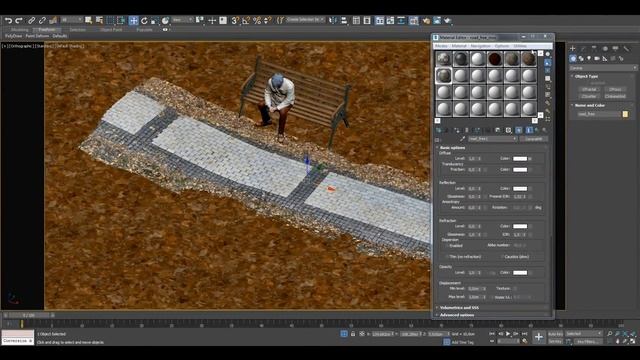Click the PolyDraw ribbon panel button
640x360 pixels.
point(13,36)
